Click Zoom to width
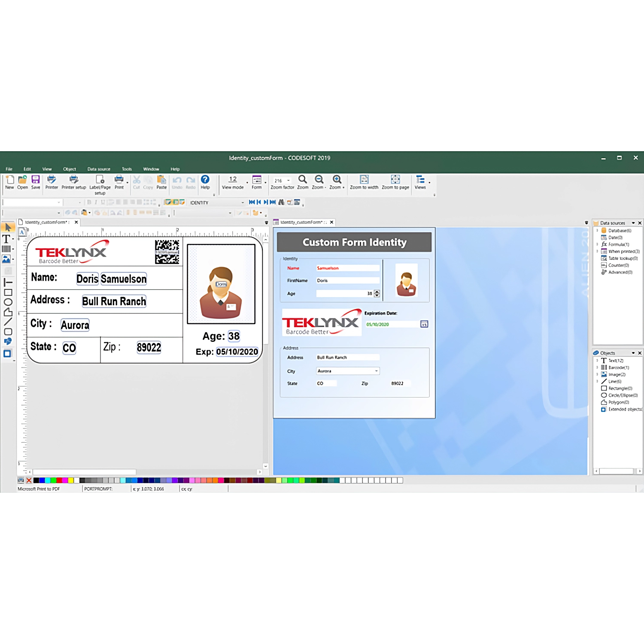The width and height of the screenshot is (644, 644). pyautogui.click(x=364, y=179)
